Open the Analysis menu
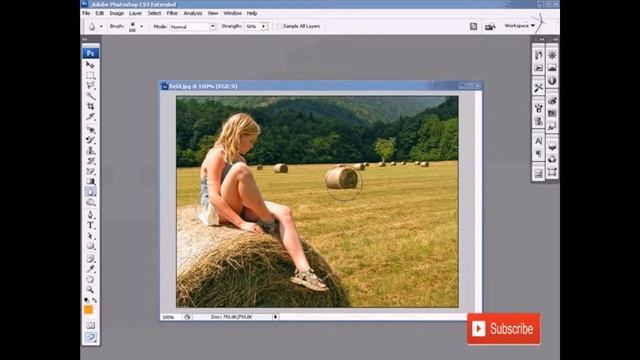640x360 pixels. (x=193, y=13)
